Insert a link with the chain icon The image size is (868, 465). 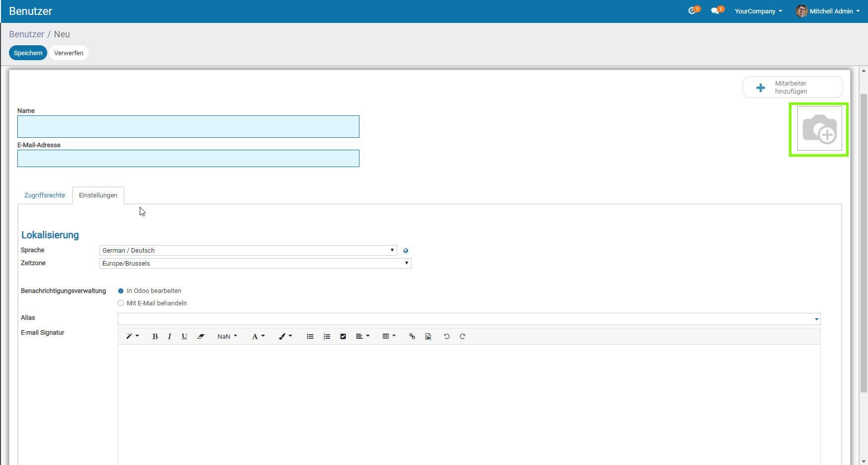pyautogui.click(x=412, y=337)
